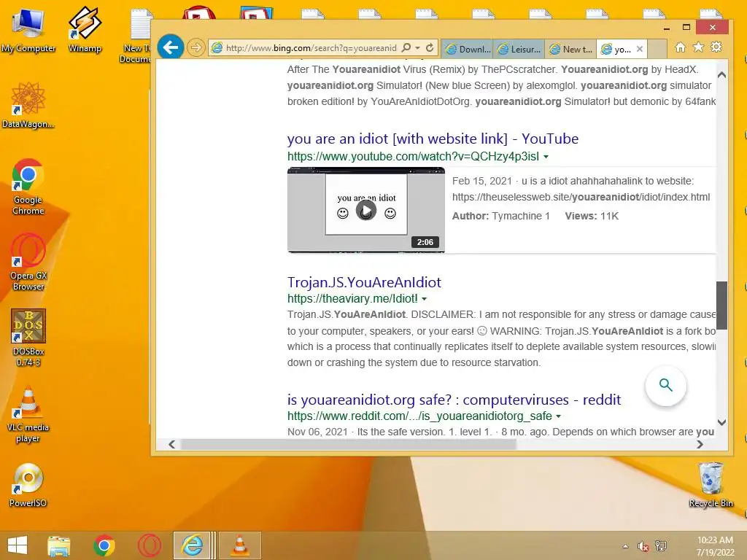Minimize the Internet Explorer window

[x=667, y=28]
